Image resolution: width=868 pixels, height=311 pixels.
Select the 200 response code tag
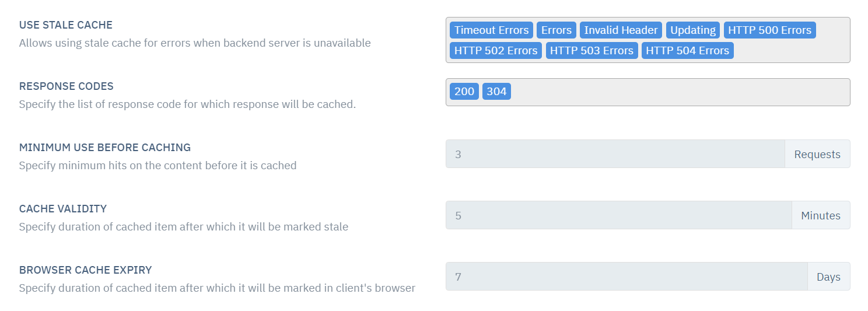pyautogui.click(x=464, y=92)
